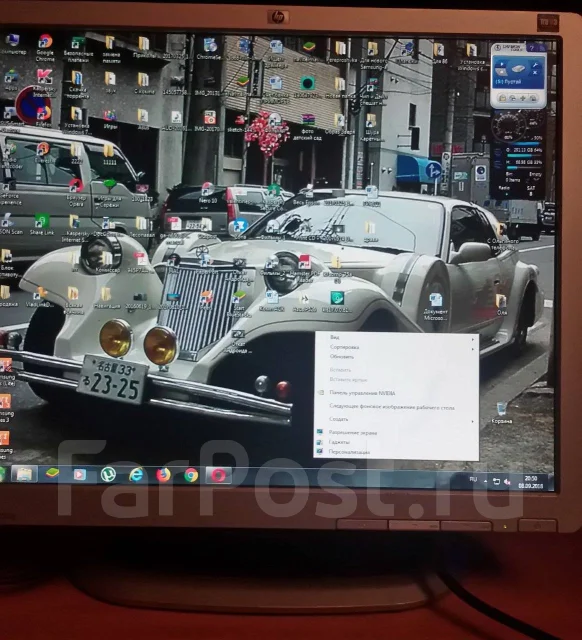The width and height of the screenshot is (582, 640).
Task: Switch to the Opera taskbar button
Action: (218, 476)
